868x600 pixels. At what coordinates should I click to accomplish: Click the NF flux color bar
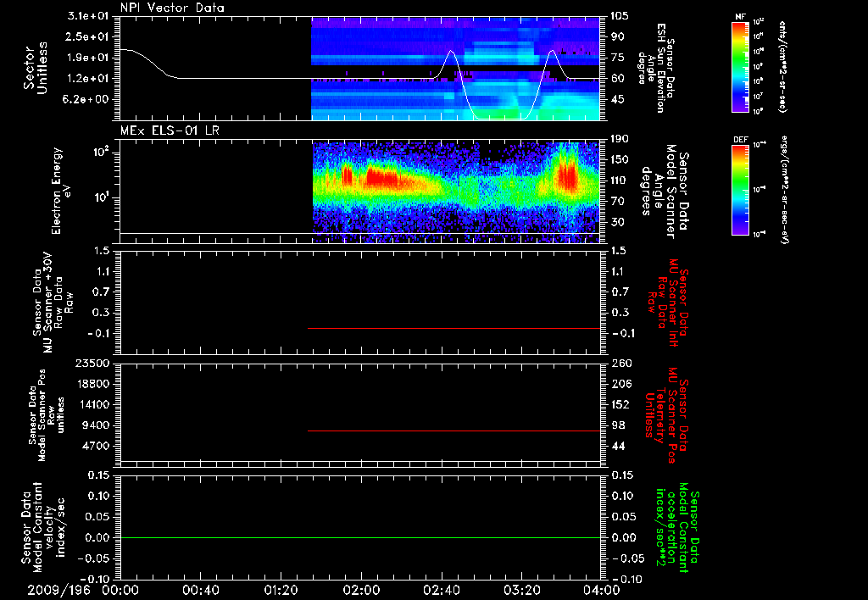click(x=741, y=66)
